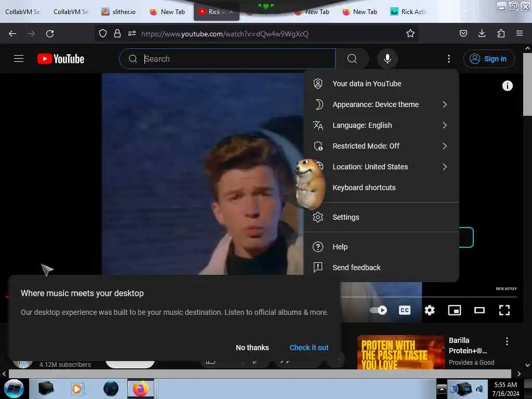Open Windows Start menu
The width and height of the screenshot is (532, 399).
click(14, 389)
